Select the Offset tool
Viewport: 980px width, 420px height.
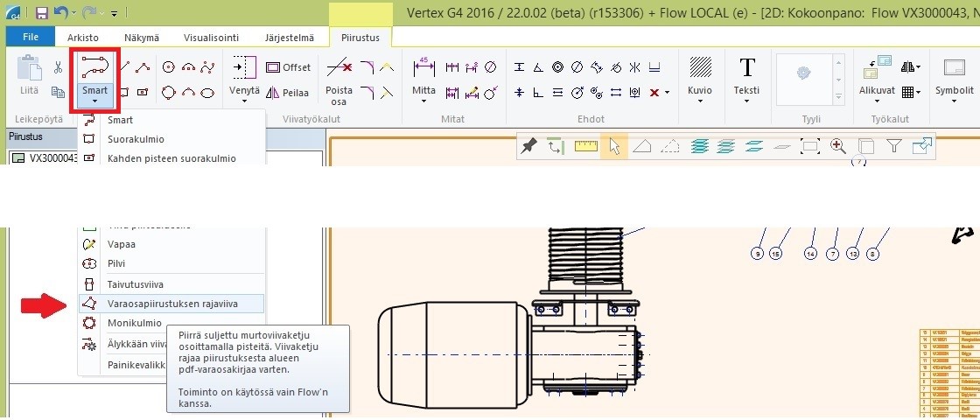[x=288, y=67]
